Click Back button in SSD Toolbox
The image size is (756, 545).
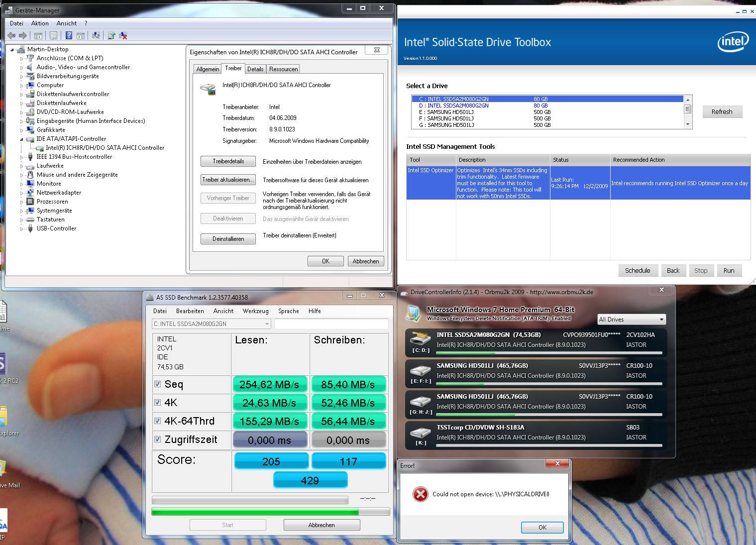[673, 270]
